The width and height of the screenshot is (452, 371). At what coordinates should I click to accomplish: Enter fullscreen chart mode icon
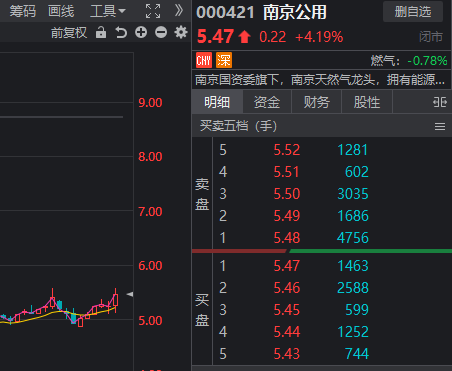[153, 11]
